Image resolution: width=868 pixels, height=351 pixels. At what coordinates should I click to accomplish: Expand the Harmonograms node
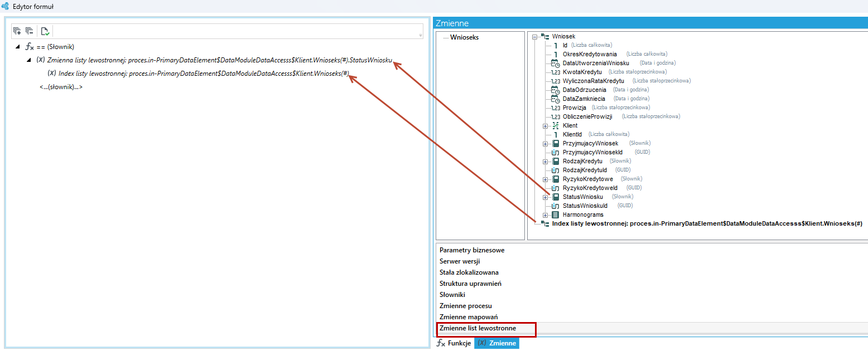(x=546, y=215)
